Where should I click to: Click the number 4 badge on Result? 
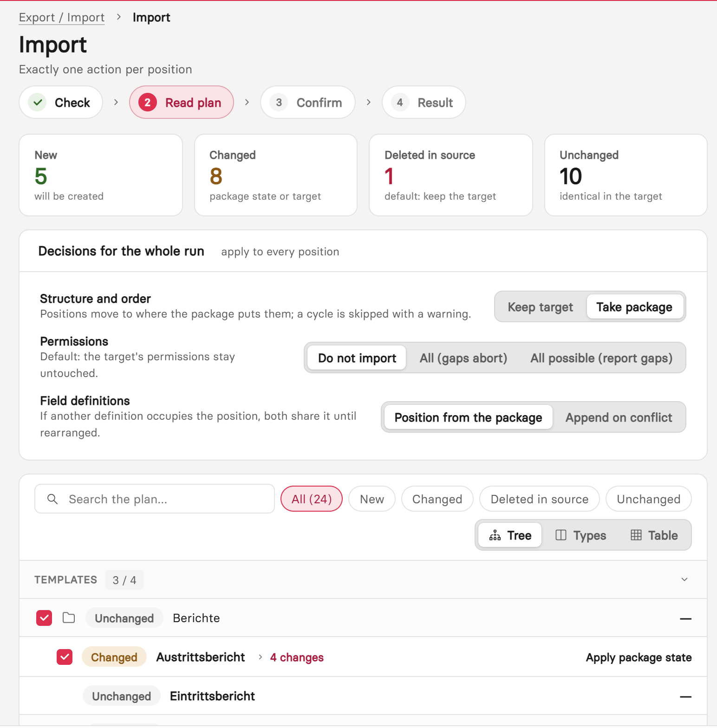click(400, 103)
